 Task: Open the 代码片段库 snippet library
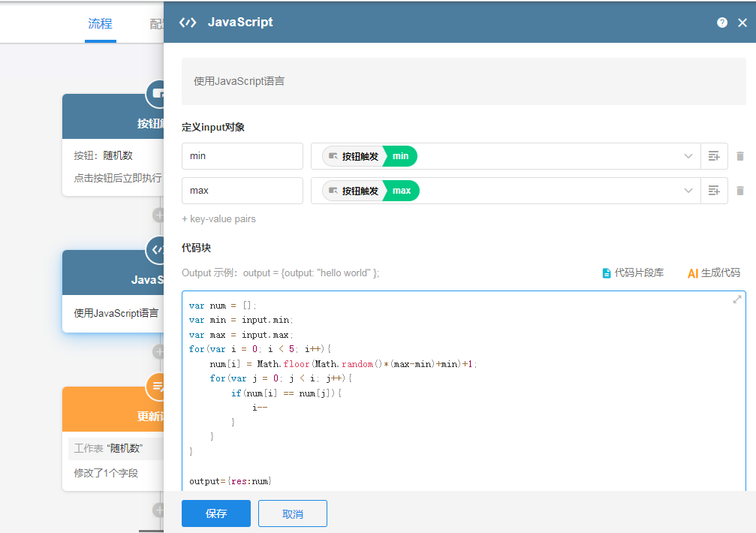click(633, 273)
